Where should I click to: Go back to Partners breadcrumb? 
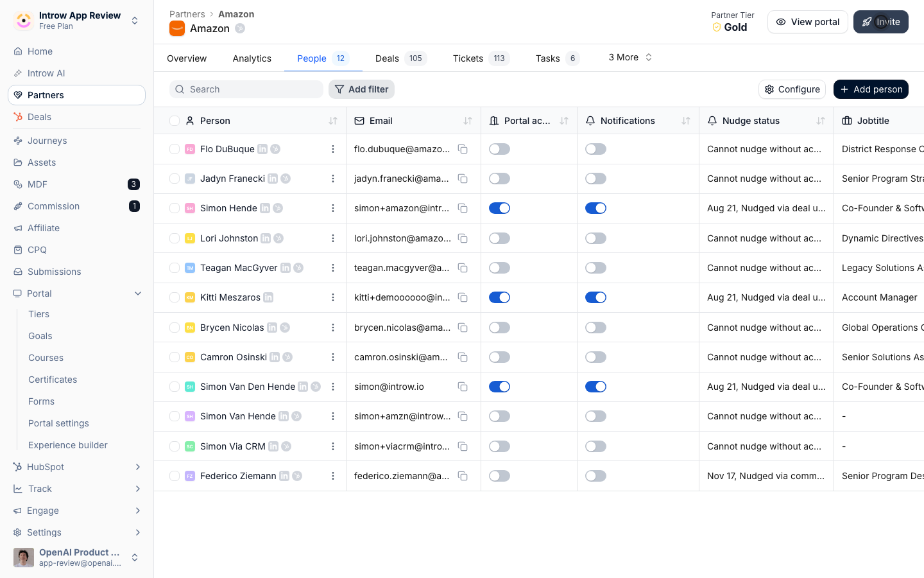(187, 14)
